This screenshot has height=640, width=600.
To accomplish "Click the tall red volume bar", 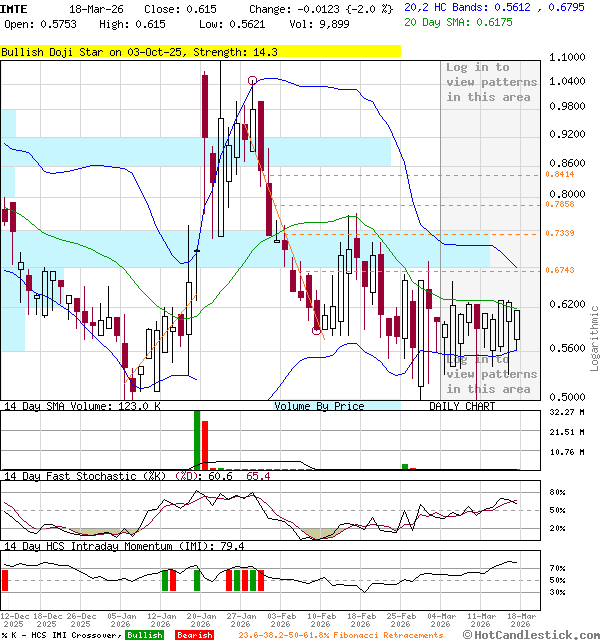I will tap(205, 445).
